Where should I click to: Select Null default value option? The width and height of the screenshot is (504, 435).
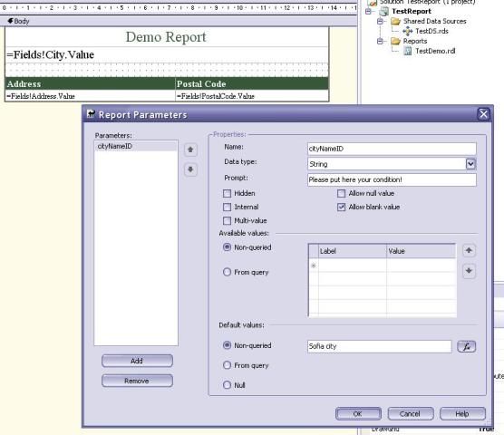pyautogui.click(x=227, y=385)
